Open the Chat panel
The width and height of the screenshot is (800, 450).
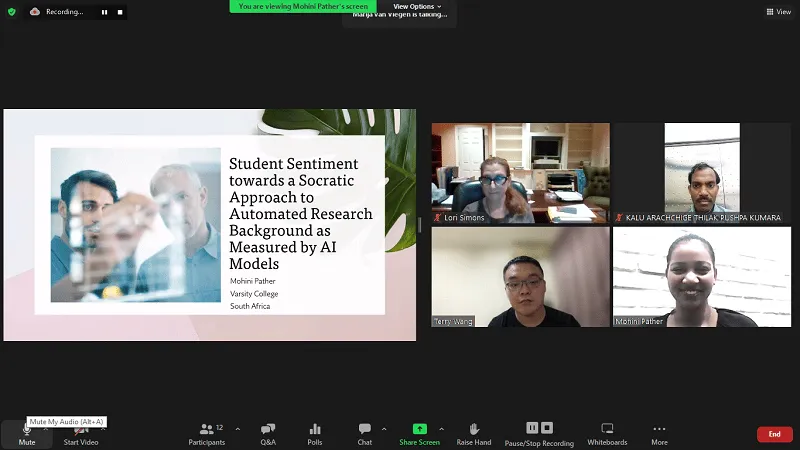[x=365, y=433]
